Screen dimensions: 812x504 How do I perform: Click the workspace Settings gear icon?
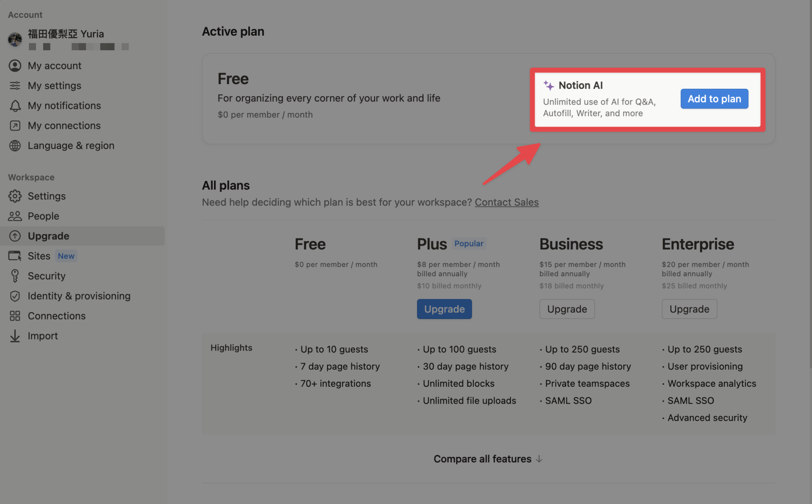[15, 196]
